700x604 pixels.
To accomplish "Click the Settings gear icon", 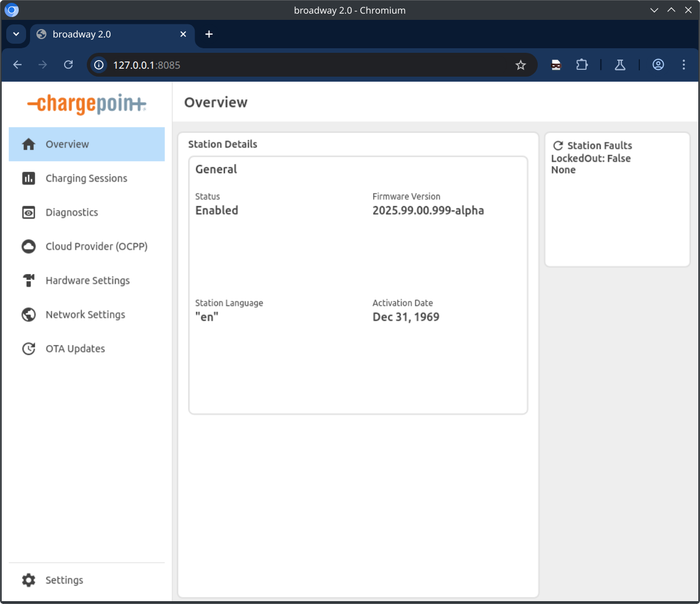I will pos(28,580).
